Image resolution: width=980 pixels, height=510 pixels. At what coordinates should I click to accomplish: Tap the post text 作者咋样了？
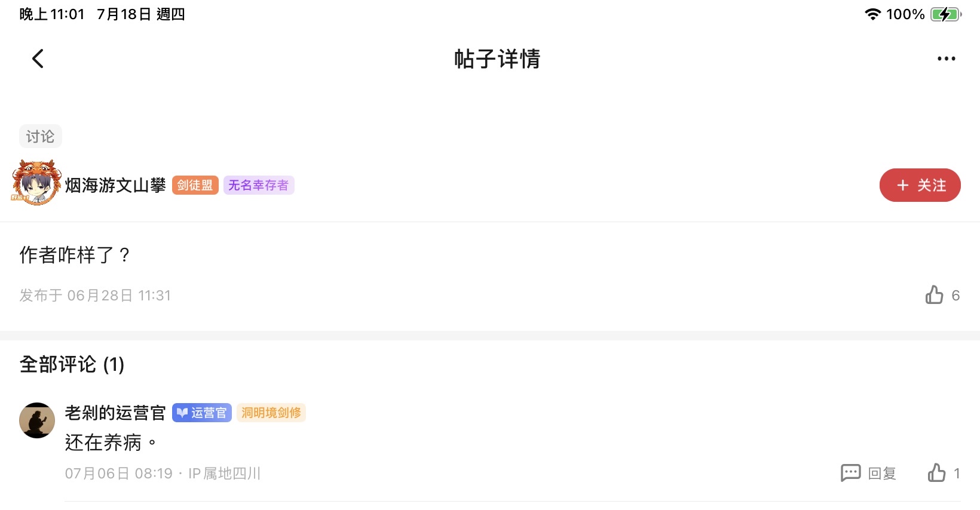tap(75, 255)
